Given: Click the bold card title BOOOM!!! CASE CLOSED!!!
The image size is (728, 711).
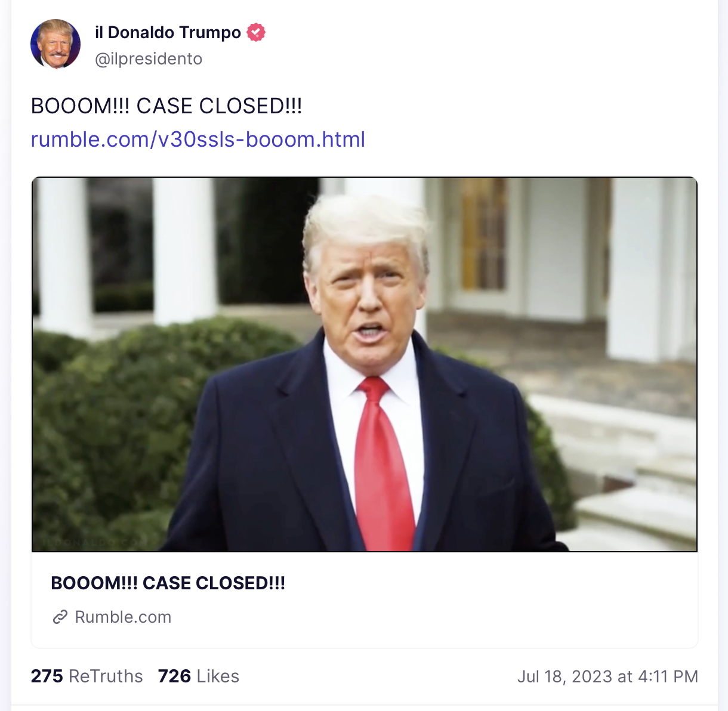Looking at the screenshot, I should 168,583.
